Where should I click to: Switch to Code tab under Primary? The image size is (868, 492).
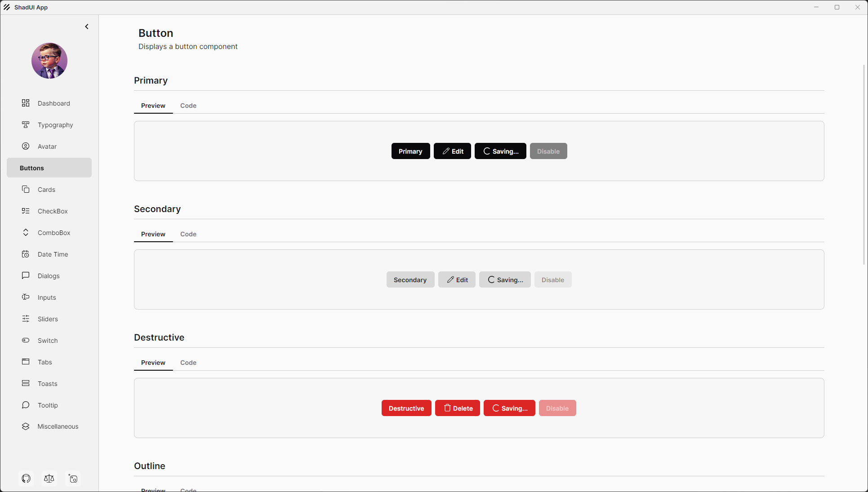pos(188,106)
